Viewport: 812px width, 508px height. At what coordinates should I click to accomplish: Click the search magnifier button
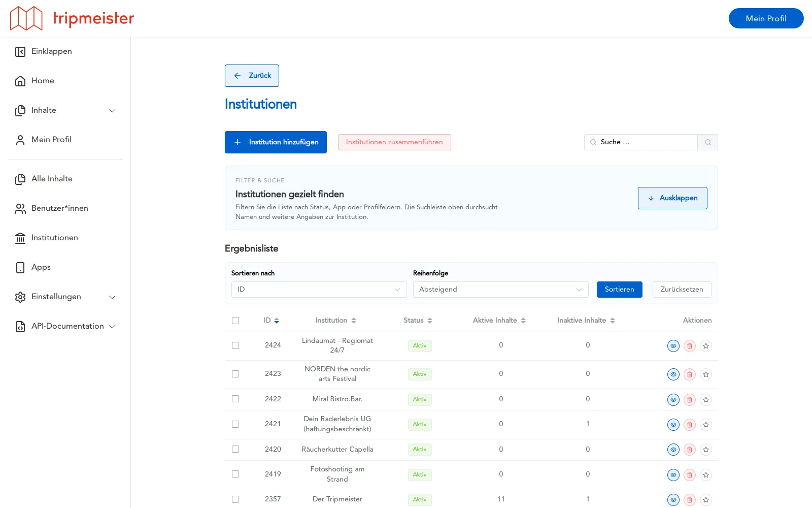[707, 142]
